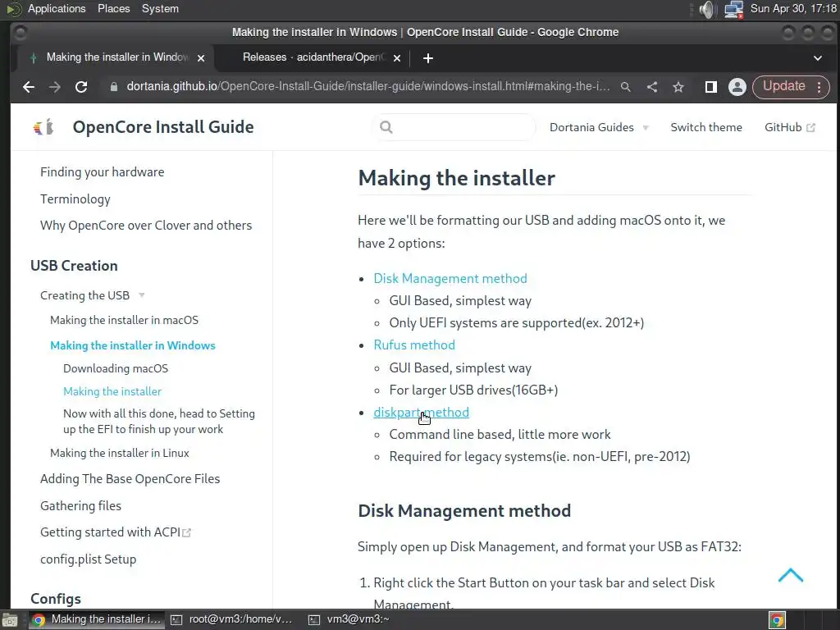Switch to the Releases acidanthera tab
Image resolution: width=840 pixels, height=630 pixels.
(312, 57)
